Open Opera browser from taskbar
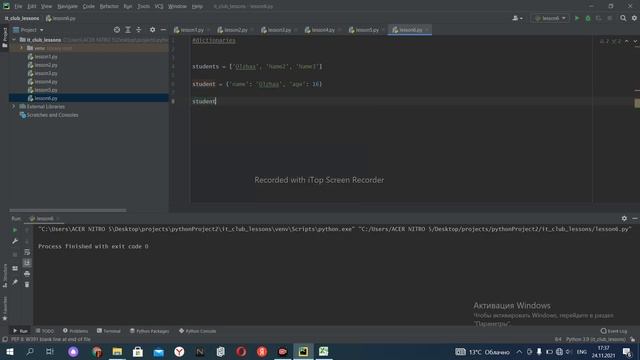Image resolution: width=640 pixels, height=360 pixels. coord(241,352)
